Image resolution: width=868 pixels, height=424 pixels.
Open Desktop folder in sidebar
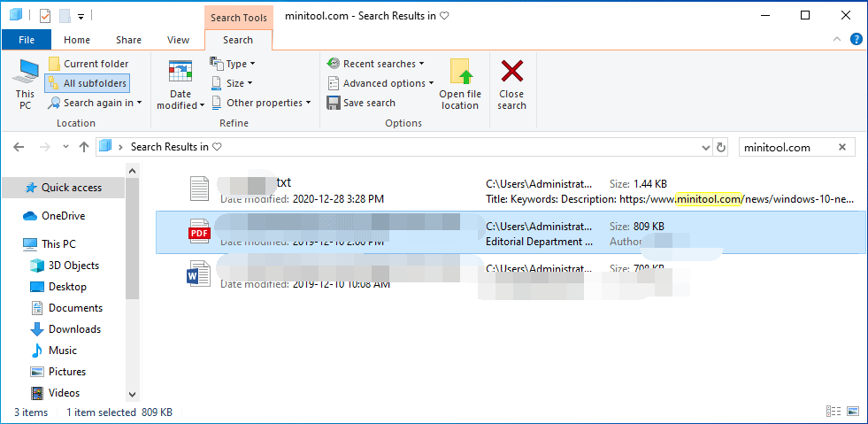point(58,287)
